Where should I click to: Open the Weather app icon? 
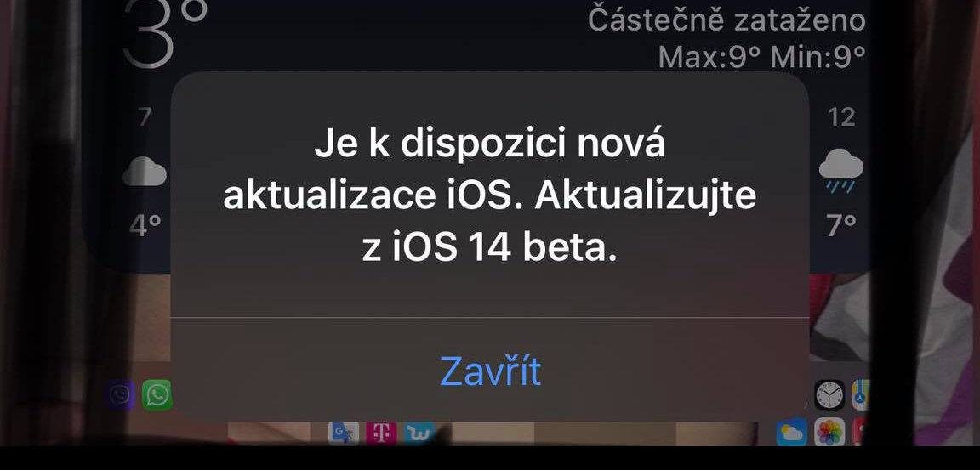792,432
